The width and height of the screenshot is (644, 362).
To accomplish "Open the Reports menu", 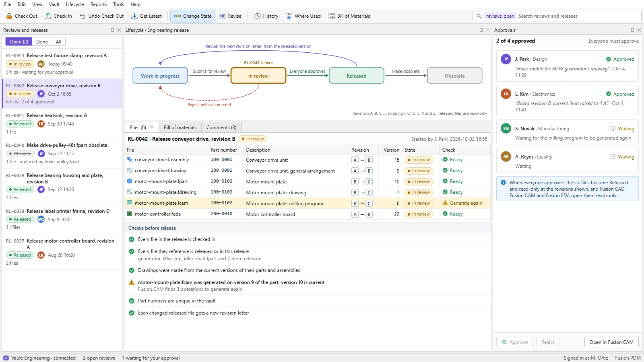I will click(99, 4).
